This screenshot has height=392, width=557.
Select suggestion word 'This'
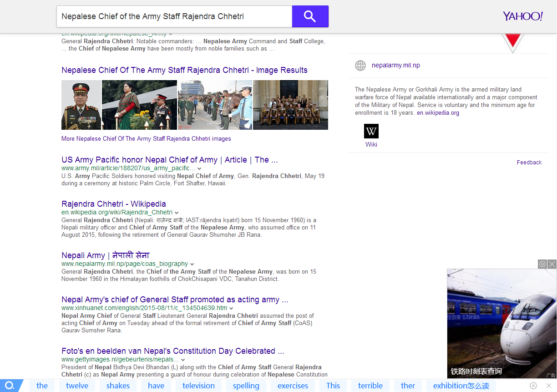[x=333, y=386]
